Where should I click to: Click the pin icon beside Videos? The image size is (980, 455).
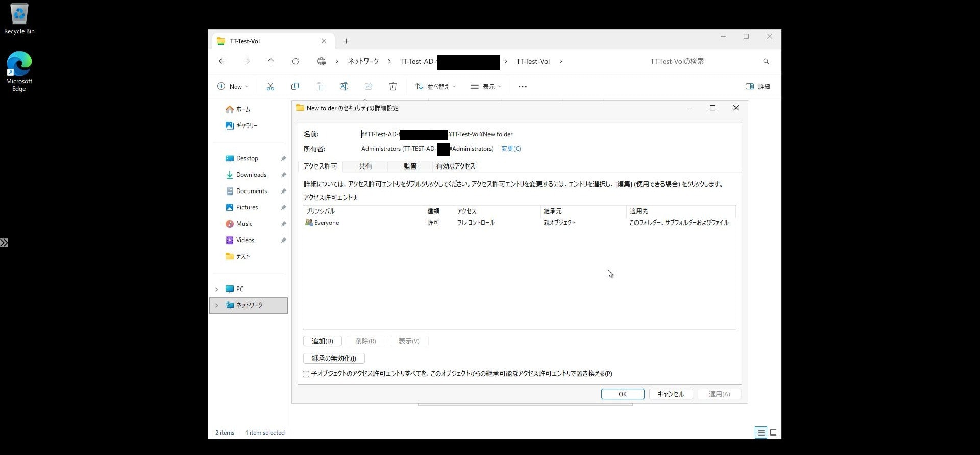(x=283, y=241)
